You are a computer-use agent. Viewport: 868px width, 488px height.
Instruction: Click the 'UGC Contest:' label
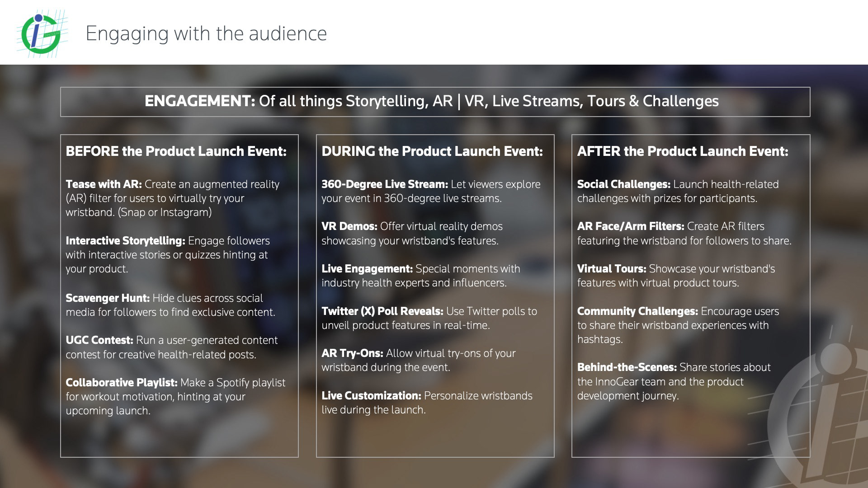click(99, 340)
